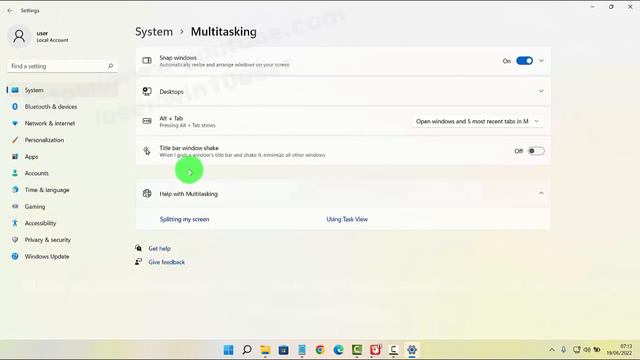Go to Gaming settings category
This screenshot has width=640, height=360.
pyautogui.click(x=62, y=207)
